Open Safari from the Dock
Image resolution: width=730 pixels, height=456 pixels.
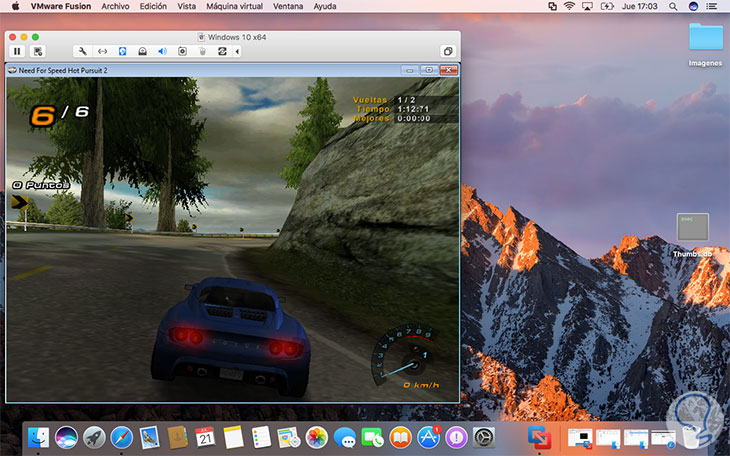tap(122, 437)
